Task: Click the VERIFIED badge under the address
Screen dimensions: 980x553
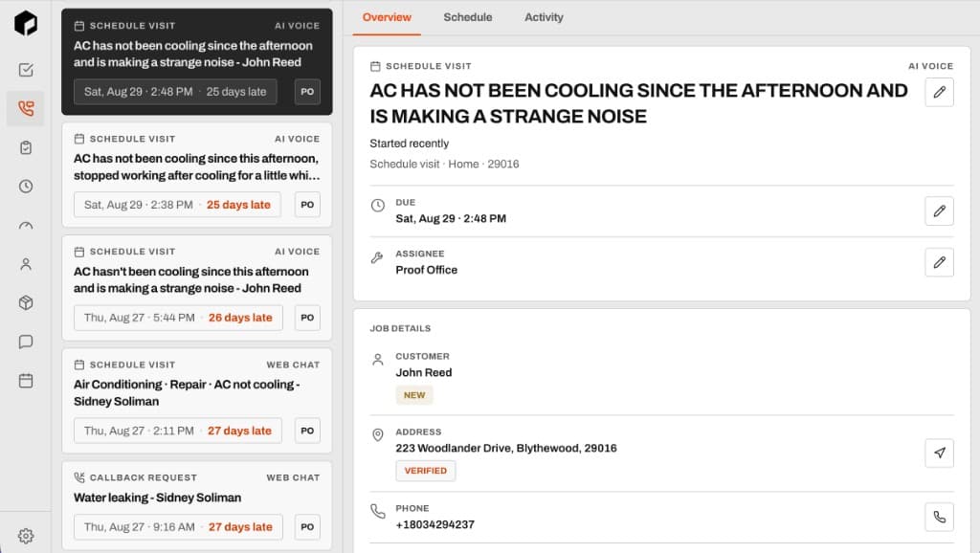Action: 426,471
